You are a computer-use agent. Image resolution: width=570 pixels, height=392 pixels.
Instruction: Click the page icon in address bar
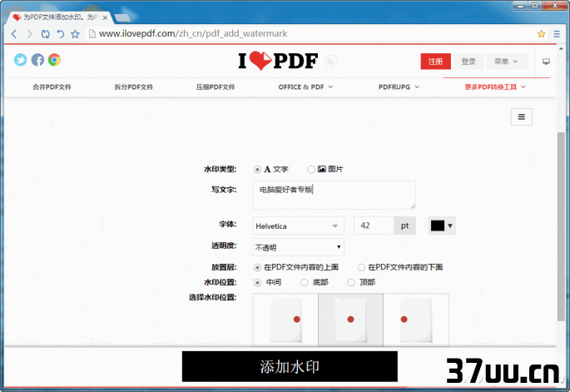(92, 34)
